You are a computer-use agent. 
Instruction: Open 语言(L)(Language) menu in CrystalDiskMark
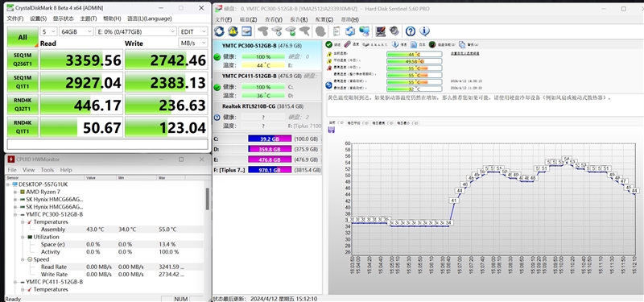pyautogui.click(x=150, y=19)
